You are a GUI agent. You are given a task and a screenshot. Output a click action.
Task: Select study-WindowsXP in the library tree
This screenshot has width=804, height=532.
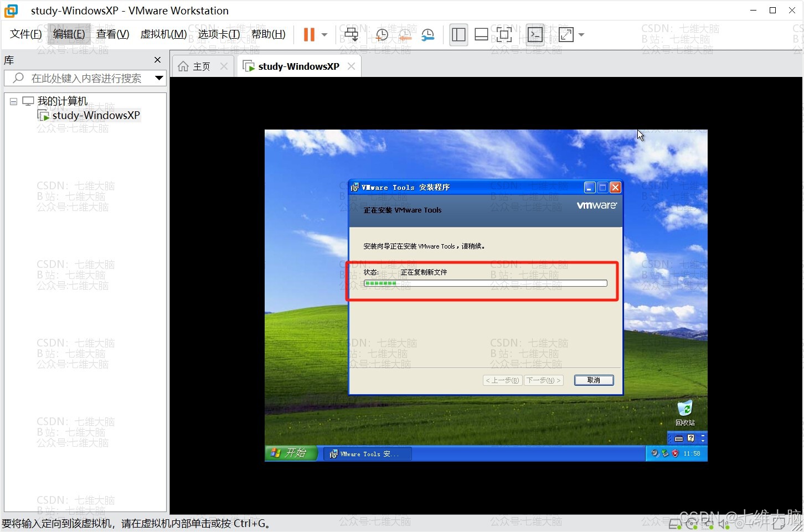pos(96,115)
